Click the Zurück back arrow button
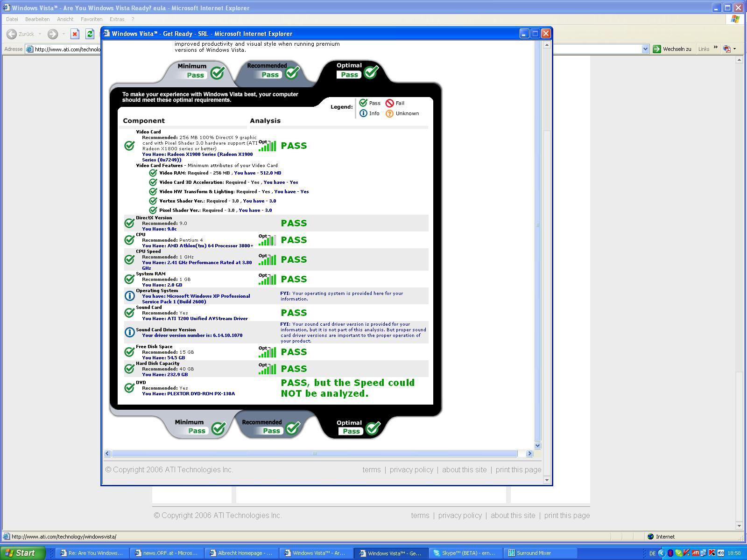 coord(21,34)
